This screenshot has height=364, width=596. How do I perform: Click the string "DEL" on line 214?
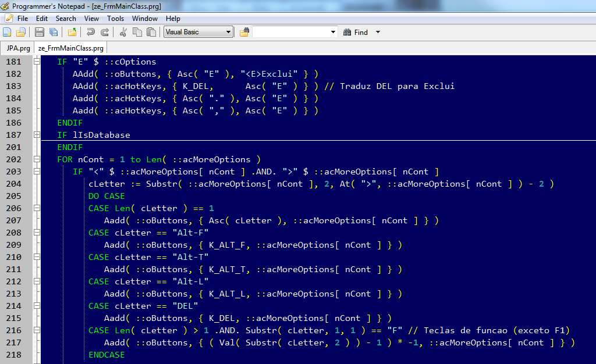pyautogui.click(x=185, y=306)
